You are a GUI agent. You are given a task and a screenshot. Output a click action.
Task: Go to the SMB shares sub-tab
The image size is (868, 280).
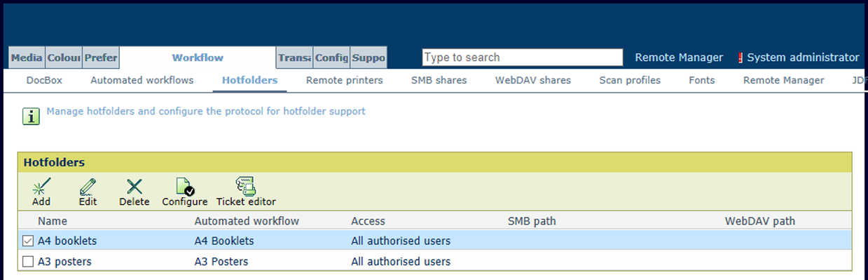439,80
